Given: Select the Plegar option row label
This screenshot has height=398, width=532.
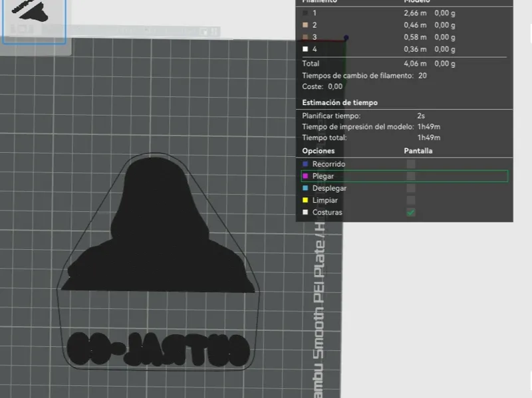Looking at the screenshot, I should [x=323, y=176].
